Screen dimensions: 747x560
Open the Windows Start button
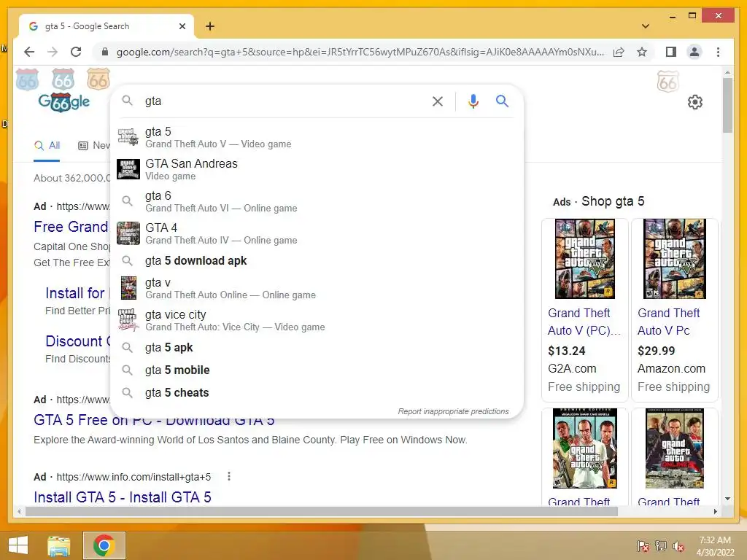(x=18, y=545)
